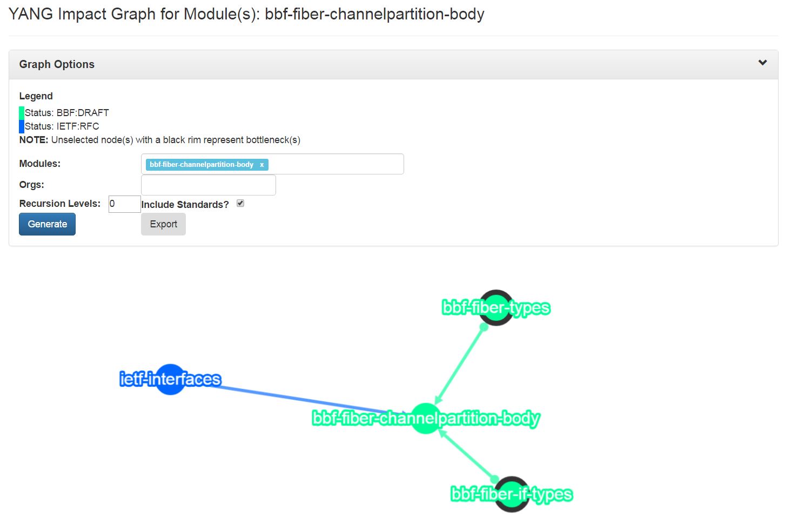The image size is (791, 532).
Task: Click the bbf-fiber-if-types bottleneck node
Action: (511, 494)
